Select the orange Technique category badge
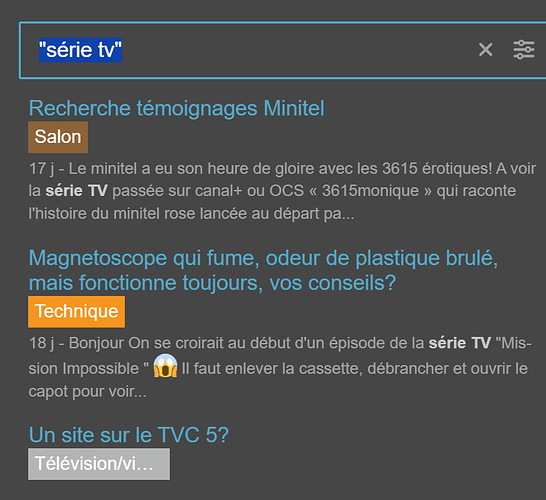 click(77, 312)
